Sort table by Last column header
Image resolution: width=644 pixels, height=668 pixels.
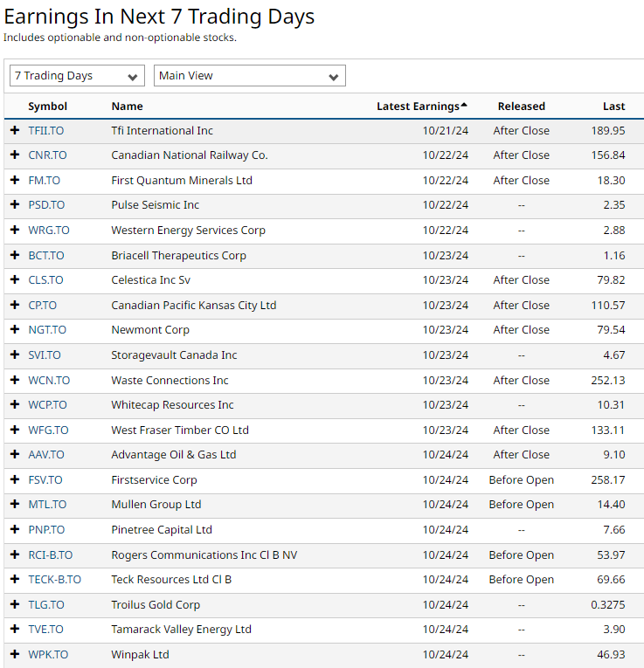click(x=613, y=107)
